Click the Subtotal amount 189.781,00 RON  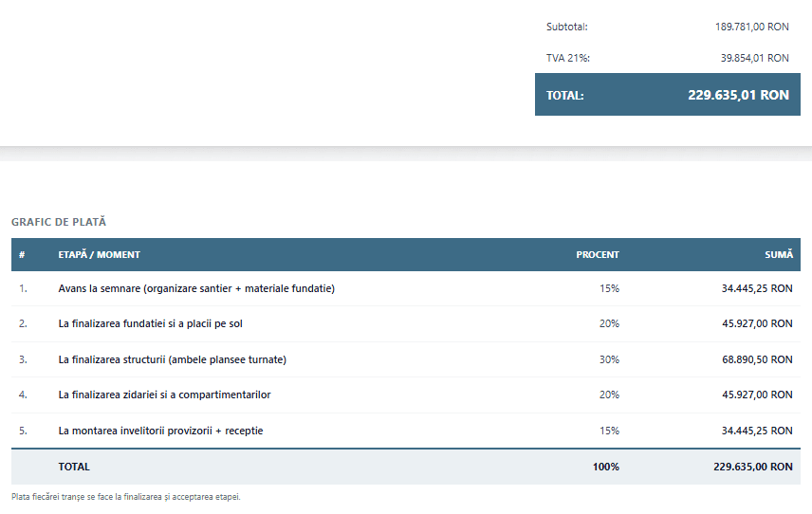coord(752,27)
